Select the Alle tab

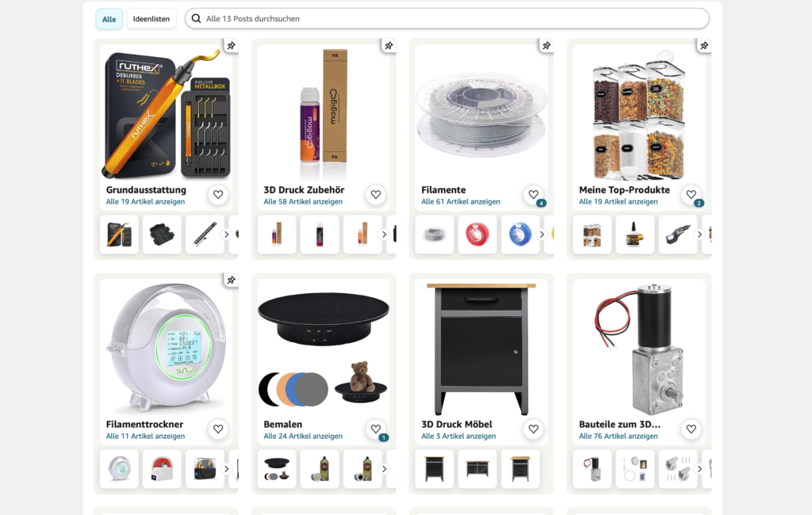pos(109,19)
